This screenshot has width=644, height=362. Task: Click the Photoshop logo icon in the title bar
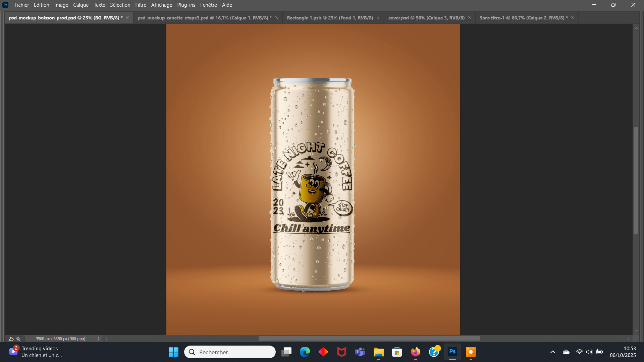(x=5, y=5)
